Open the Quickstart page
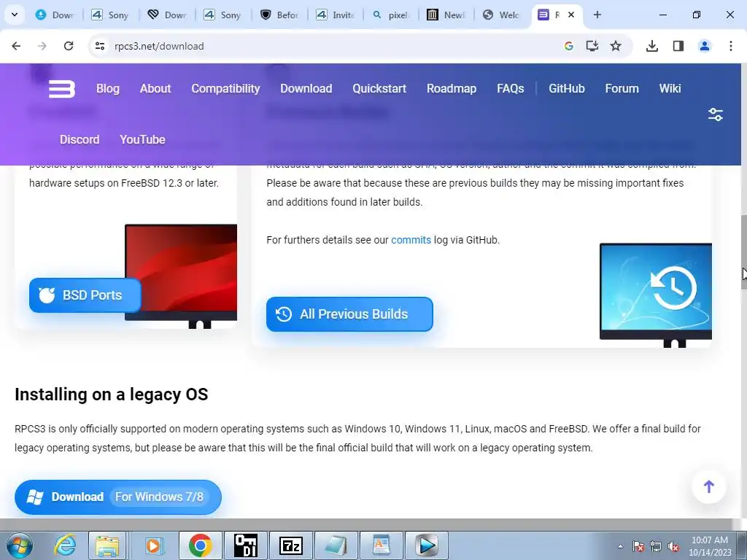The image size is (747, 560). (x=379, y=88)
